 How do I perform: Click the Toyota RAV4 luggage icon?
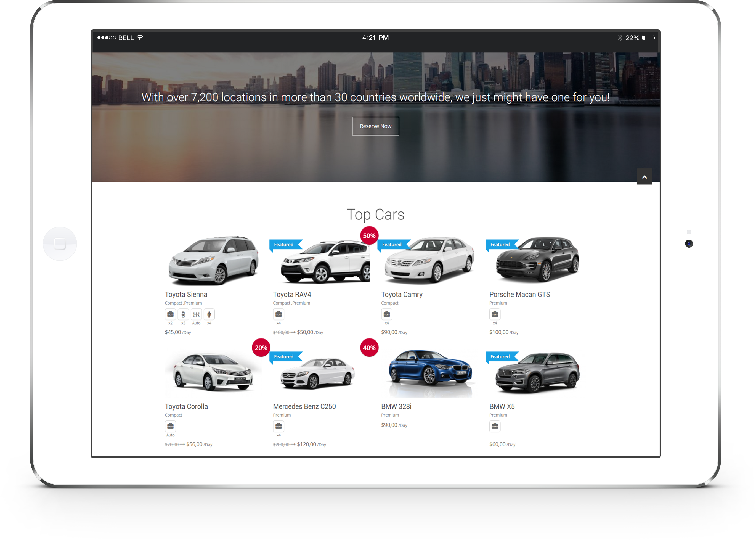point(278,314)
